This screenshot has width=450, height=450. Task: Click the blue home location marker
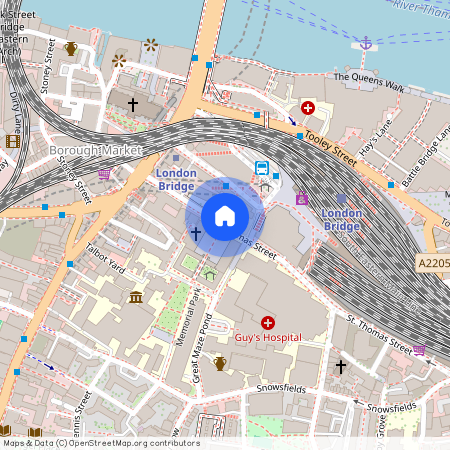[225, 217]
